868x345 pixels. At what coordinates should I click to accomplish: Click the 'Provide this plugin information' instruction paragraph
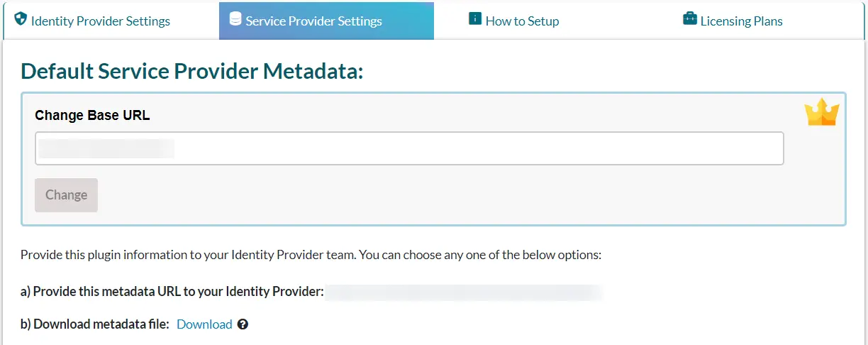(311, 254)
